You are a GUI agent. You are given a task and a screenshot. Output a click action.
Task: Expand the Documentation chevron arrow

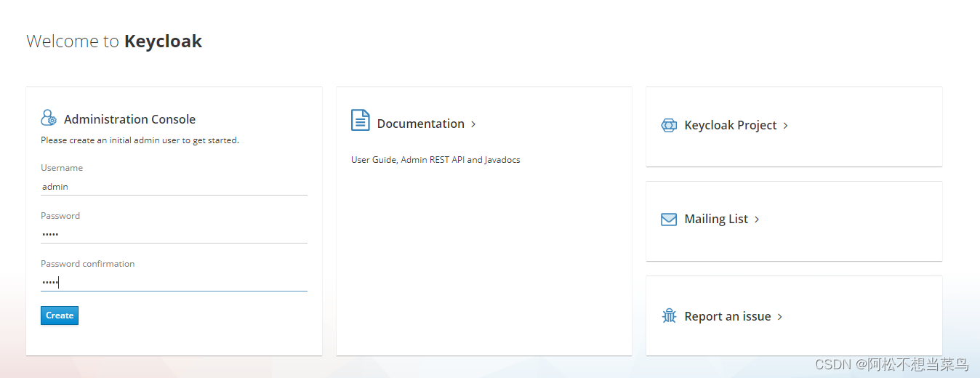click(473, 124)
